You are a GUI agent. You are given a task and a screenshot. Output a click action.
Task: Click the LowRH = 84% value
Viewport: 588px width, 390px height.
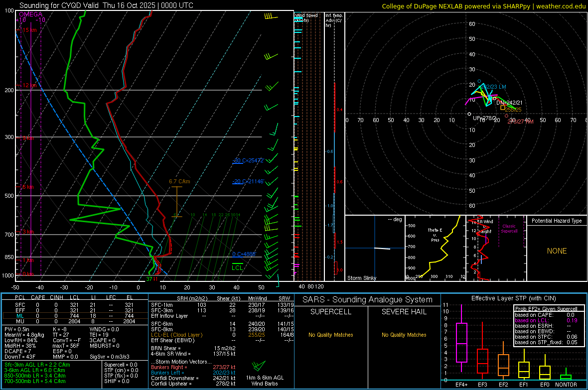pyautogui.click(x=20, y=340)
